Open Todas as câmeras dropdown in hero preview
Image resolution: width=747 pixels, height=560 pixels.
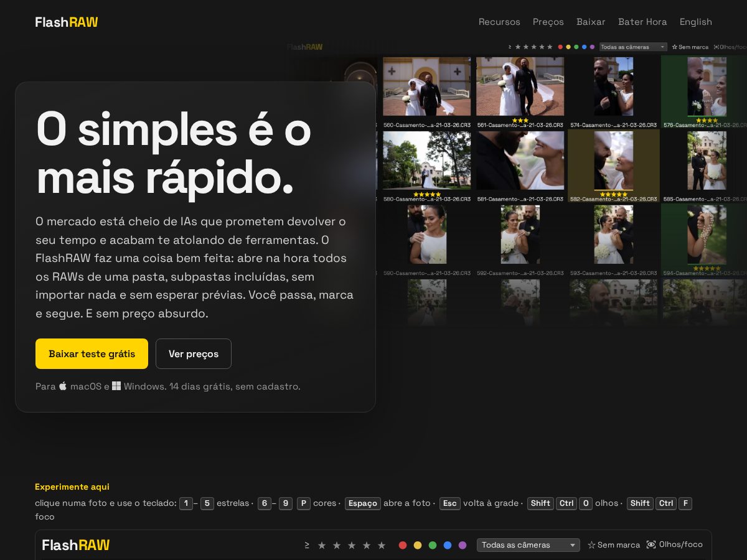click(x=633, y=47)
